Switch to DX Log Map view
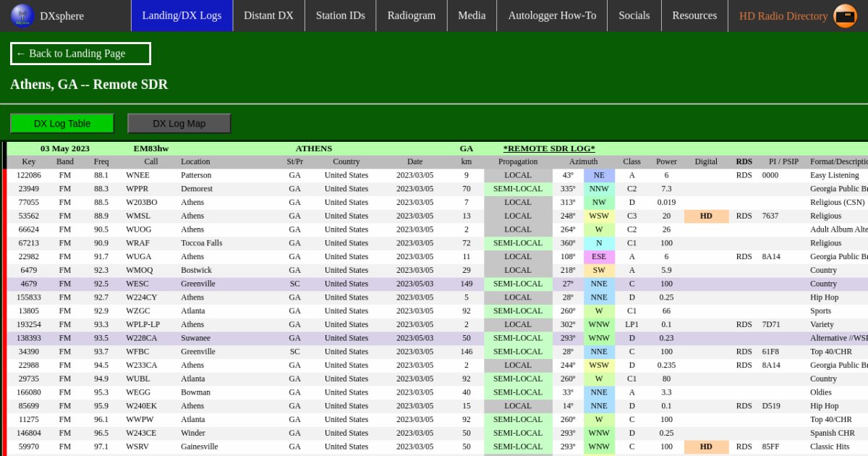The image size is (868, 456). coord(179,124)
